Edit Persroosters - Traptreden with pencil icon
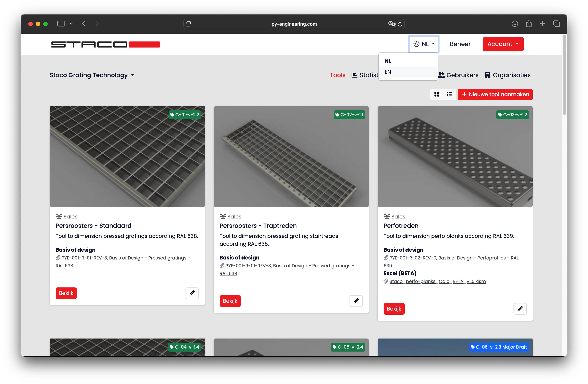This screenshot has width=588, height=384. pyautogui.click(x=356, y=301)
